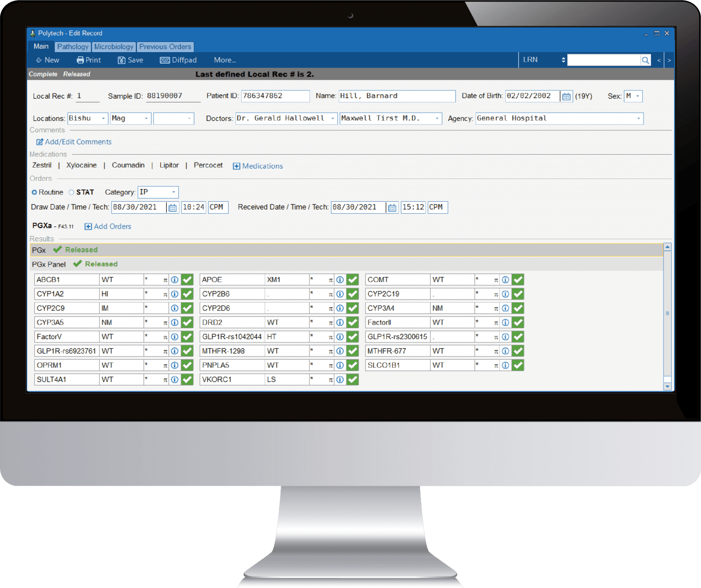Click the pi symbol for GLP1R-rs1042044
701x588 pixels.
331,338
